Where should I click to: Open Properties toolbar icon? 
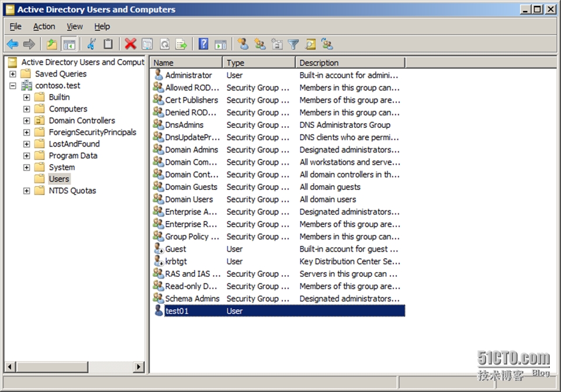[147, 44]
